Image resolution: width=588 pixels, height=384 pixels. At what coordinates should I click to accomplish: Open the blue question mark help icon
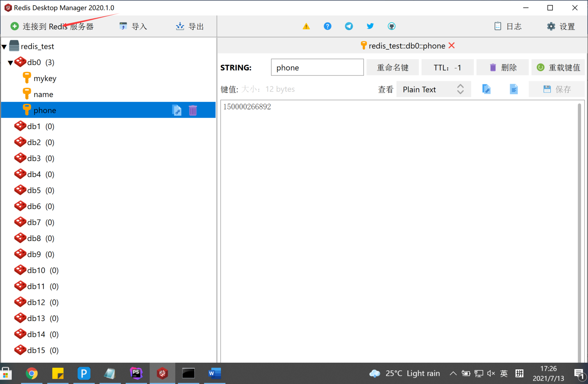(327, 26)
